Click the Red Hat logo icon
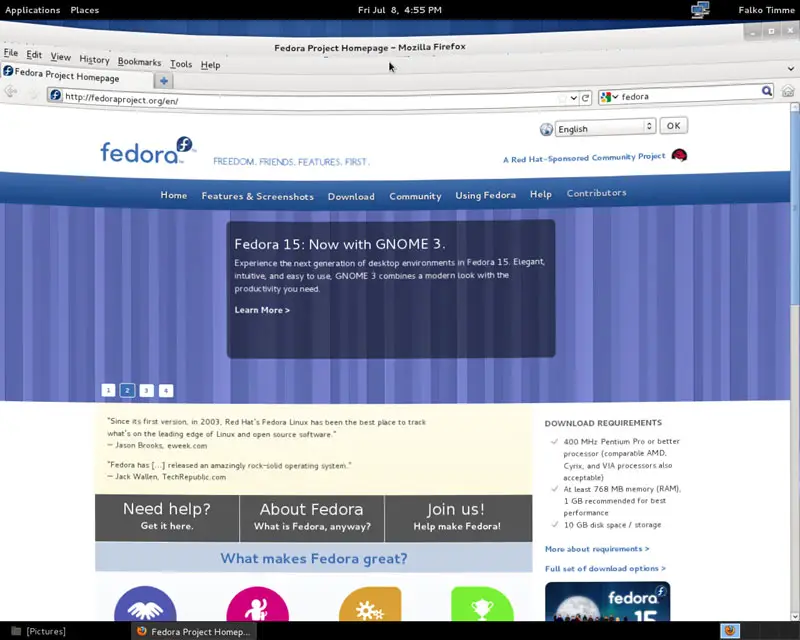Screen dimensions: 800x640 679,155
